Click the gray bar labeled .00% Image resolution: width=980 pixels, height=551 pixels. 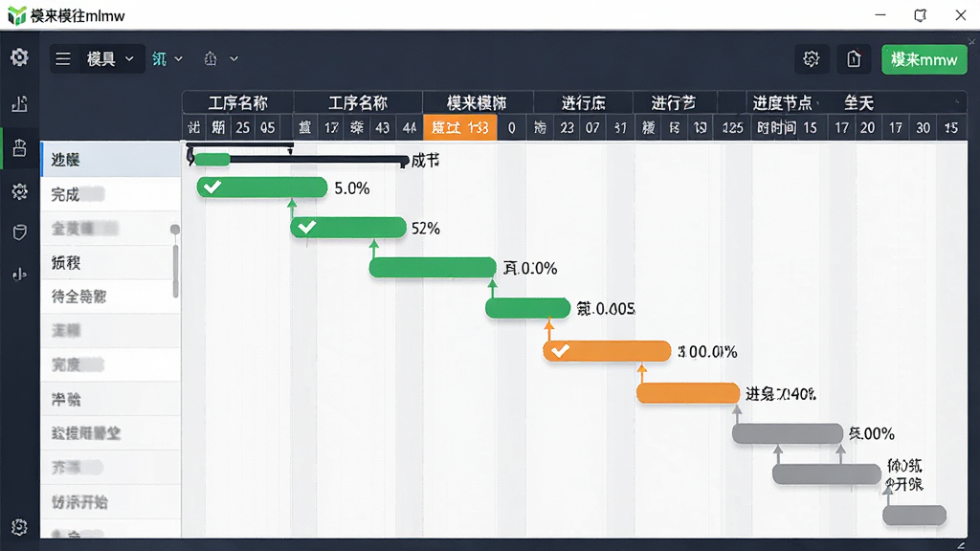788,433
